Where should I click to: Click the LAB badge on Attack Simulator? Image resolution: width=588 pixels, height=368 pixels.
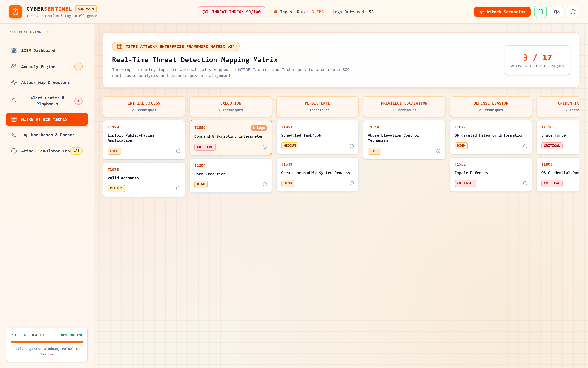click(76, 151)
